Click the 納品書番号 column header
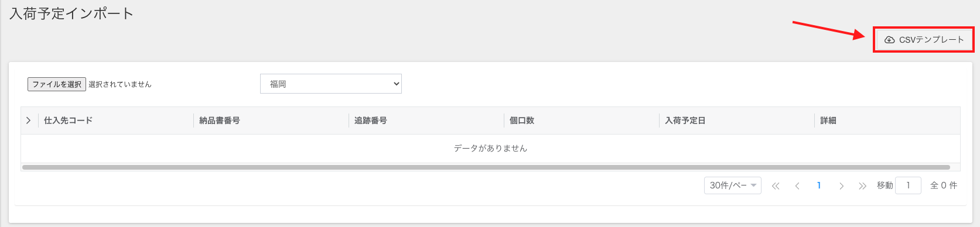The image size is (980, 227). pyautogui.click(x=220, y=121)
